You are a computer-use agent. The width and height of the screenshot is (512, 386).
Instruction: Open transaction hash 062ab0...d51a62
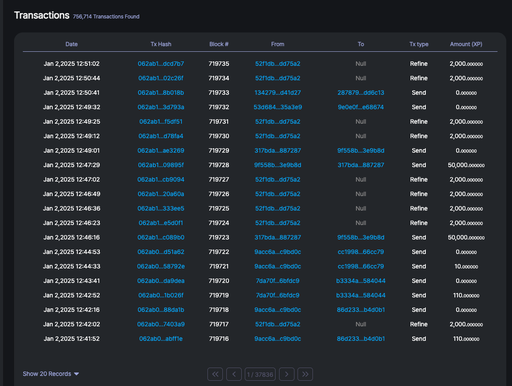point(161,252)
